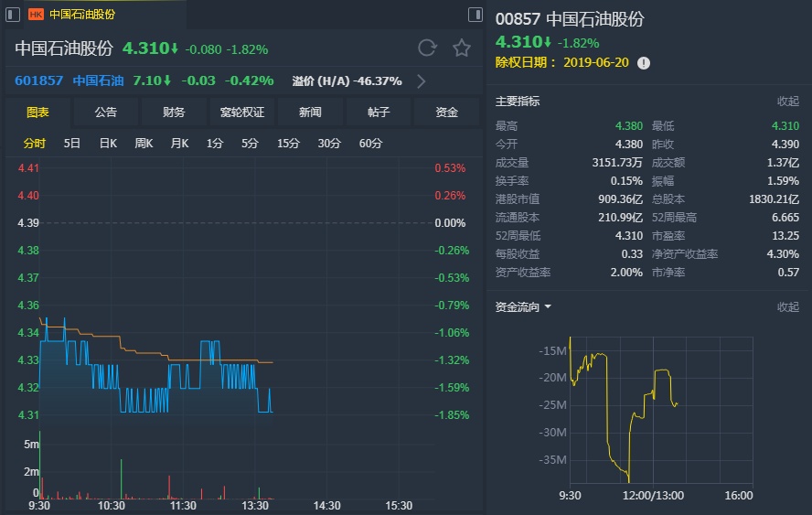812x515 pixels.
Task: Open the 资金流向 dropdown arrow
Action: tap(549, 306)
